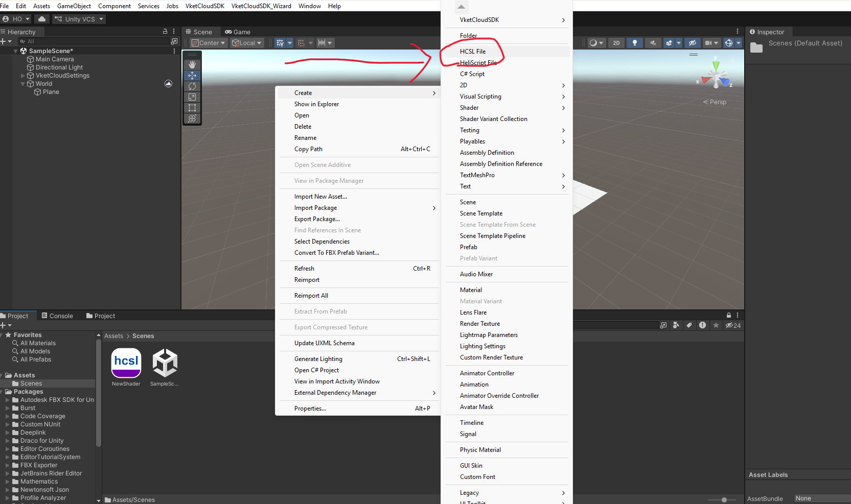Select the Hand view tool
The width and height of the screenshot is (851, 504).
[x=192, y=65]
